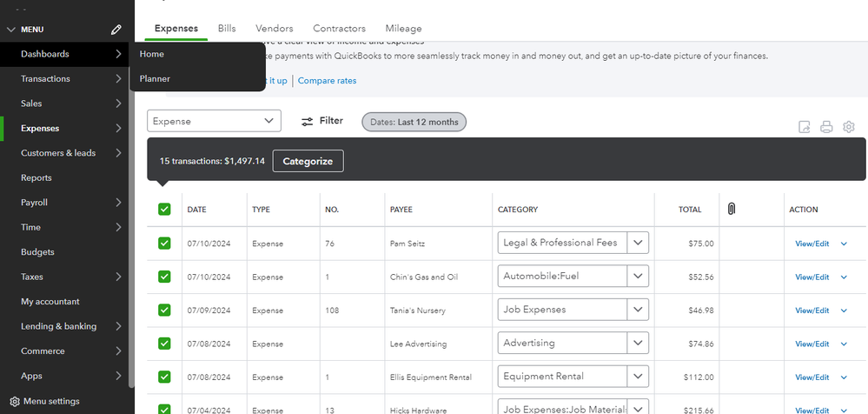Sort by the TOTAL column header
The height and width of the screenshot is (414, 868).
(690, 210)
